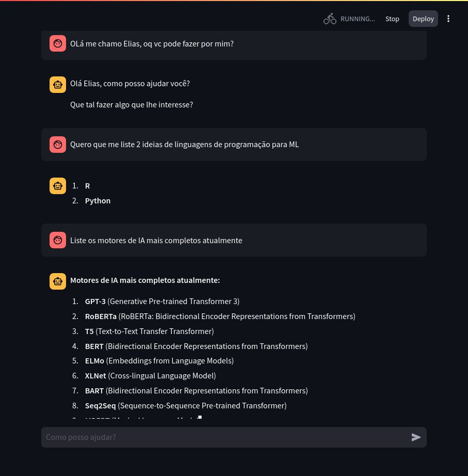
Task: Click the user avatar on the AI engines request
Action: pyautogui.click(x=58, y=240)
